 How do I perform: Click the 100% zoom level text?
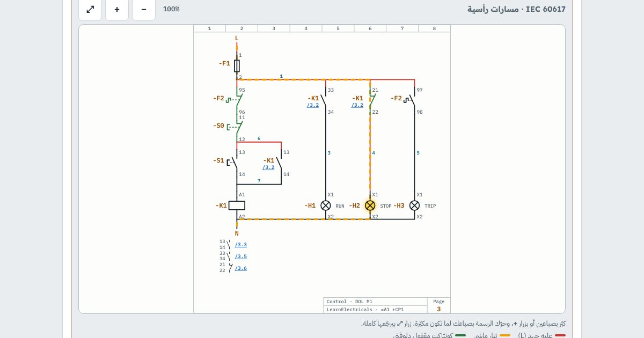(x=171, y=9)
